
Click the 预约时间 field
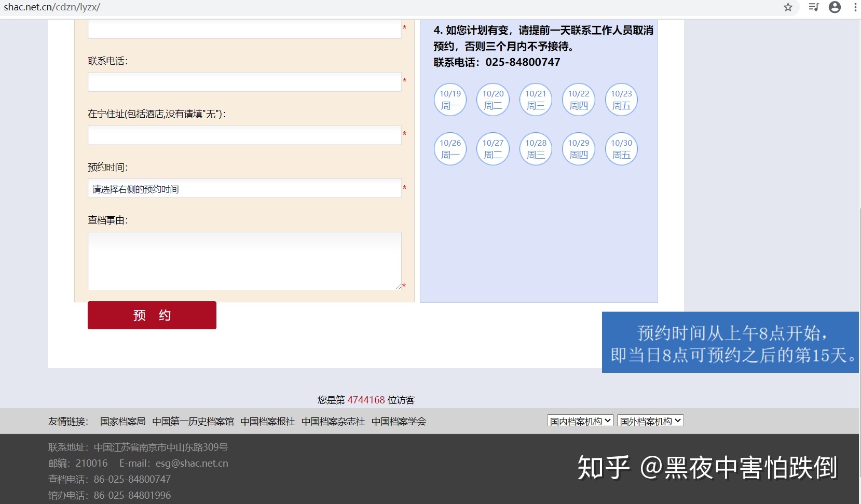pos(244,189)
